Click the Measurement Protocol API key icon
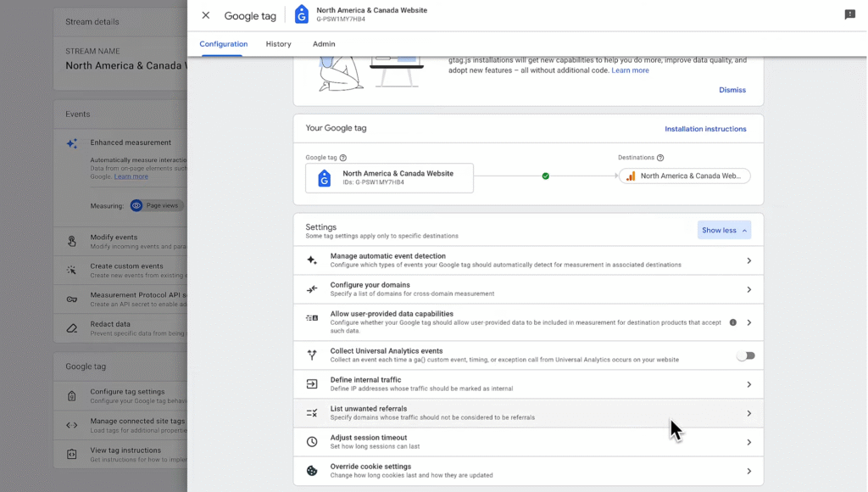 pyautogui.click(x=72, y=299)
